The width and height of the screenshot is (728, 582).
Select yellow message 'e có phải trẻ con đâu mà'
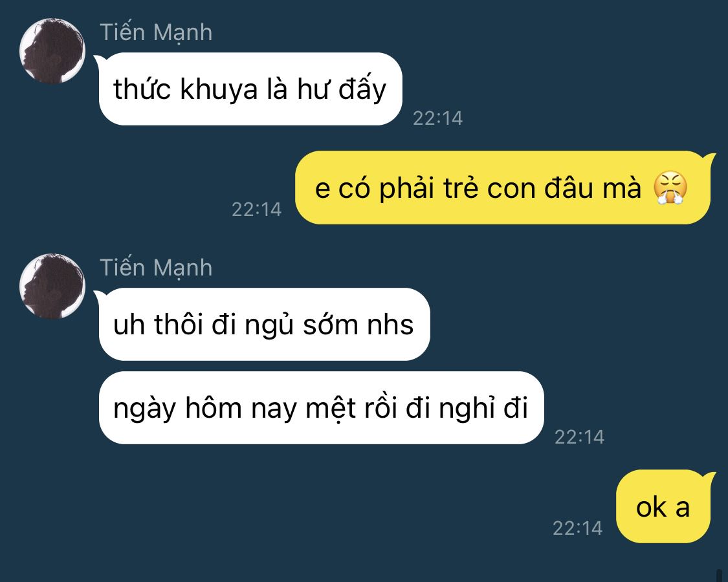pos(503,188)
